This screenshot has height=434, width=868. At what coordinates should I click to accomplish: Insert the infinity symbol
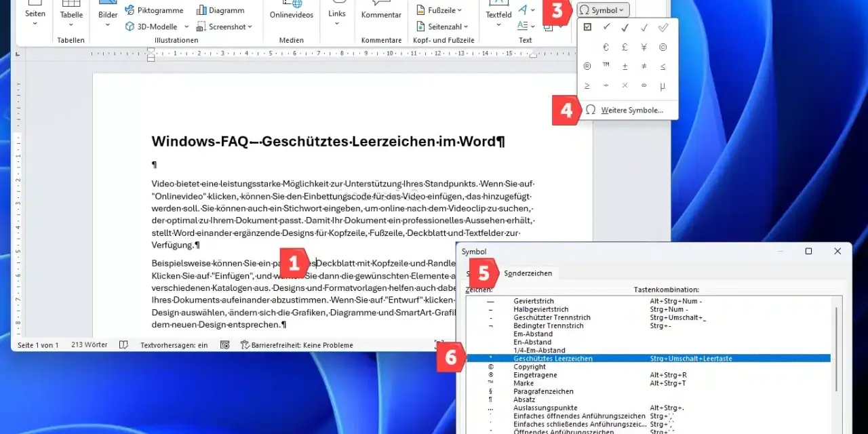point(644,85)
